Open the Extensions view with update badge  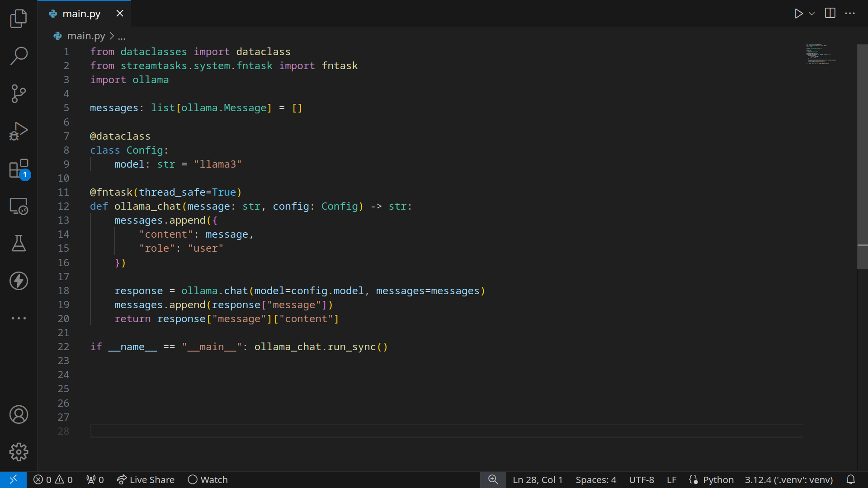[19, 169]
